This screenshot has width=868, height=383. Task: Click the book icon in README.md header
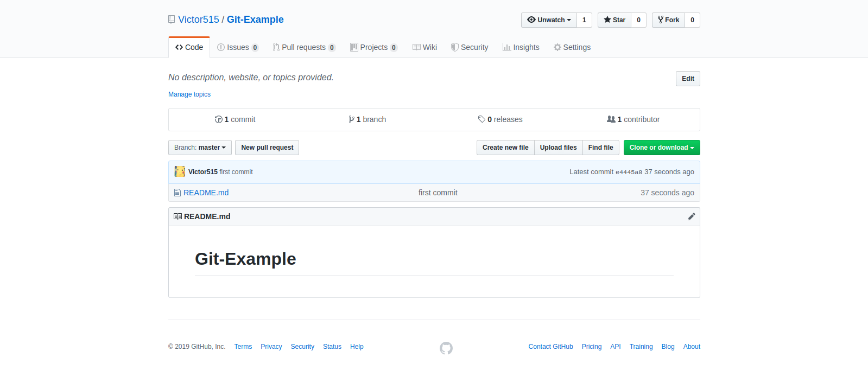[178, 216]
